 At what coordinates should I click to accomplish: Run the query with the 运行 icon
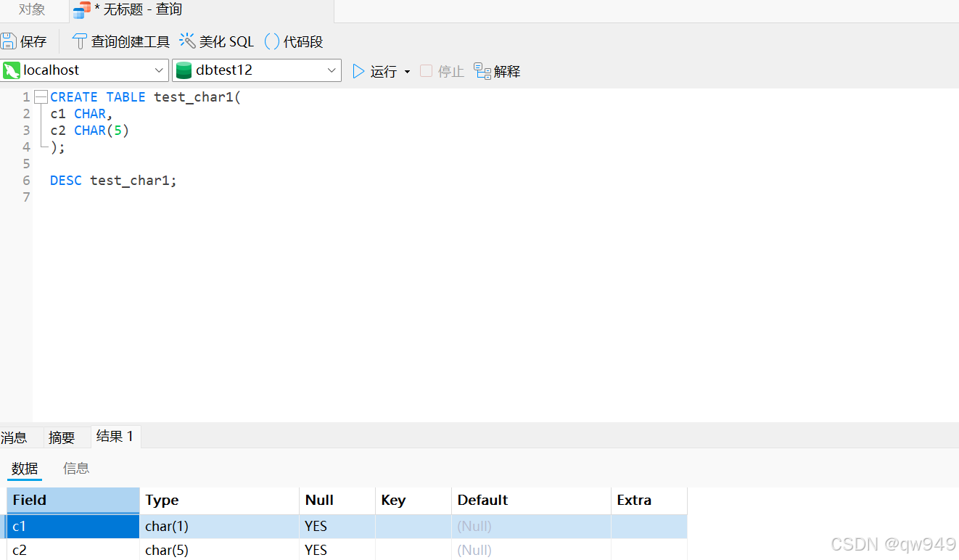[x=358, y=70]
